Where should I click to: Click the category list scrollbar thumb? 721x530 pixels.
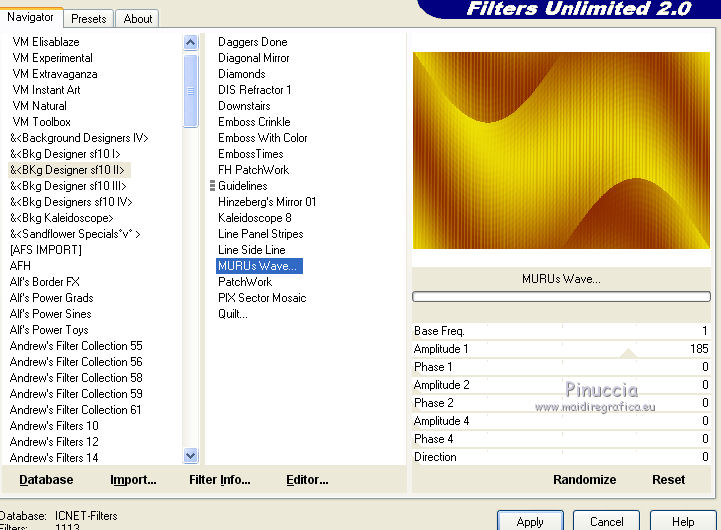190,91
